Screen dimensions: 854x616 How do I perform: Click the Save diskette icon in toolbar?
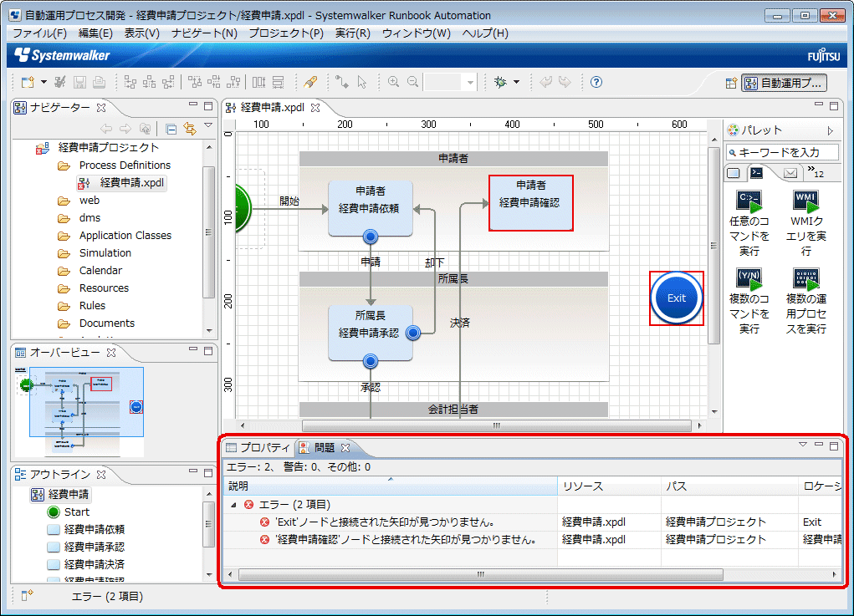pos(79,82)
